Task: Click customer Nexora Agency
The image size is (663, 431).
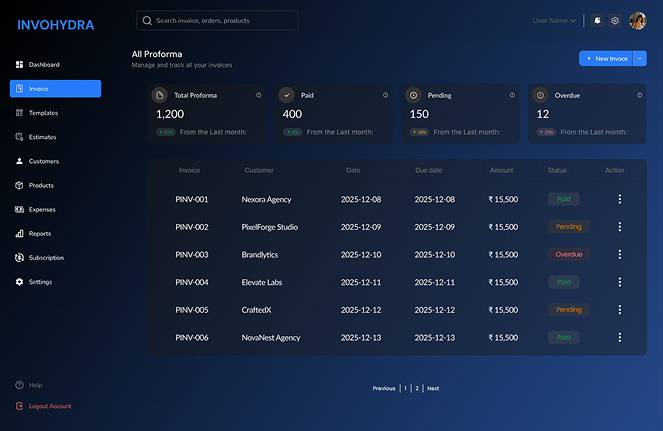Action: (x=266, y=200)
